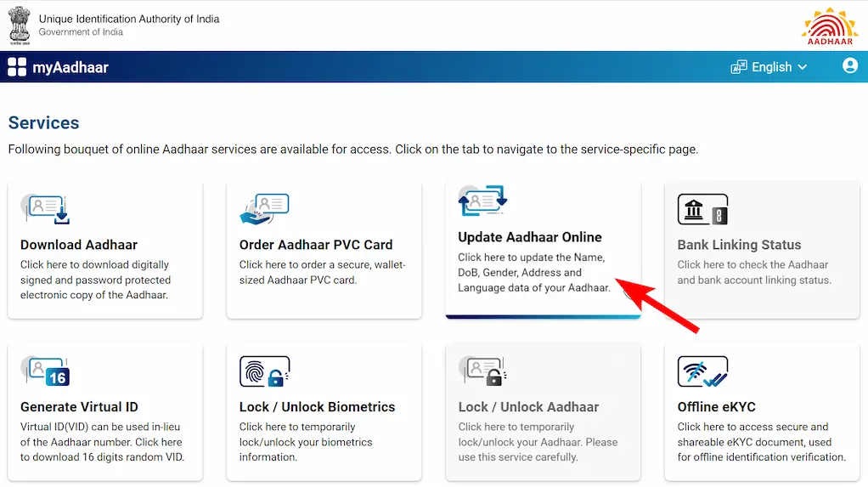Click the myAadhaar brand title
The image size is (868, 487).
[x=70, y=68]
